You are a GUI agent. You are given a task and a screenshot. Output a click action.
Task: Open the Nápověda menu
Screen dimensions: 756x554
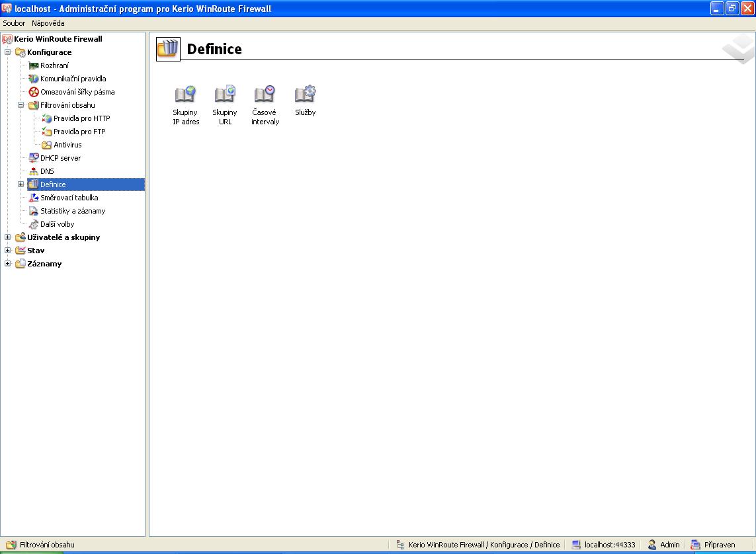(x=48, y=23)
